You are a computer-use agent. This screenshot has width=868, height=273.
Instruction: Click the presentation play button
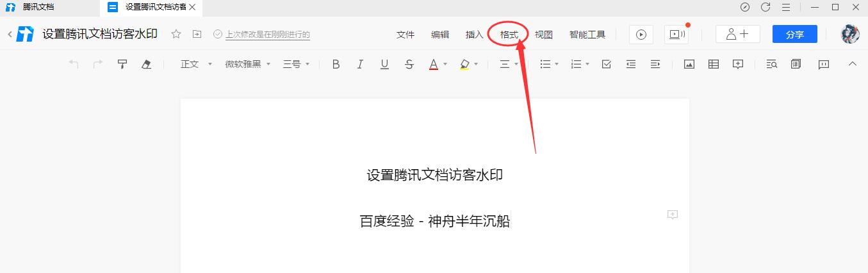(x=641, y=35)
